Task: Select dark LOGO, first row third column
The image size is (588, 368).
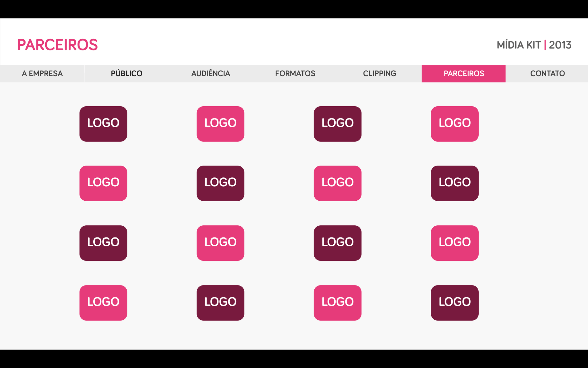Action: point(338,124)
